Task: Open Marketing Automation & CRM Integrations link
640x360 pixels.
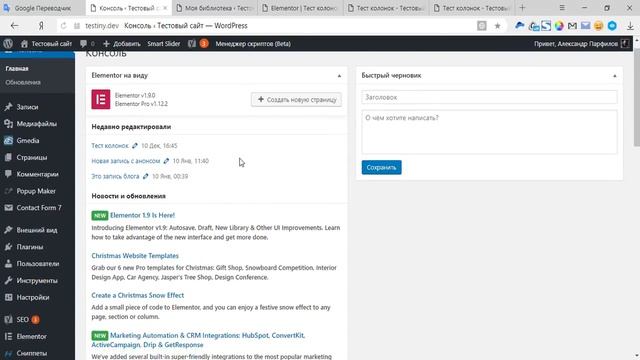Action: tap(198, 340)
